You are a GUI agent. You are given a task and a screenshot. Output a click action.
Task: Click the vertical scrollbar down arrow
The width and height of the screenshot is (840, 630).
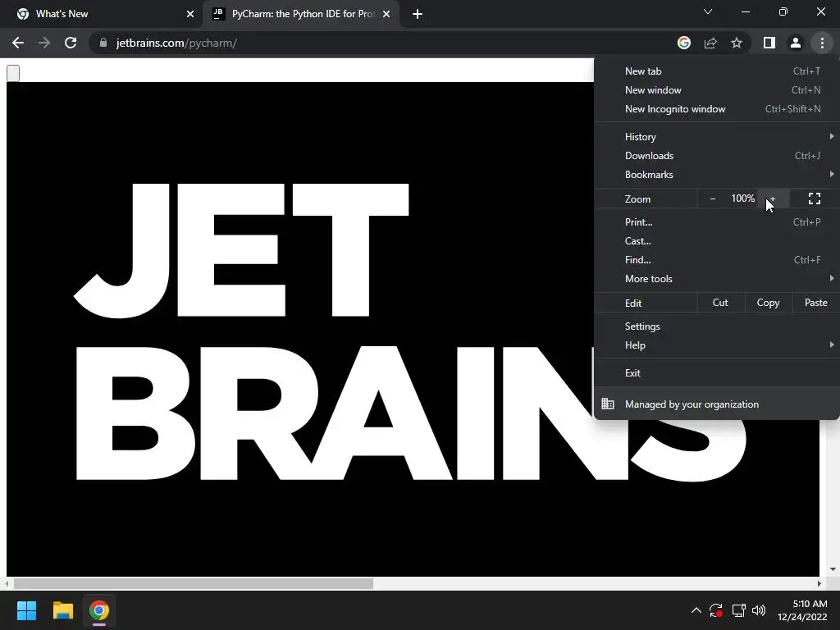pos(833,569)
